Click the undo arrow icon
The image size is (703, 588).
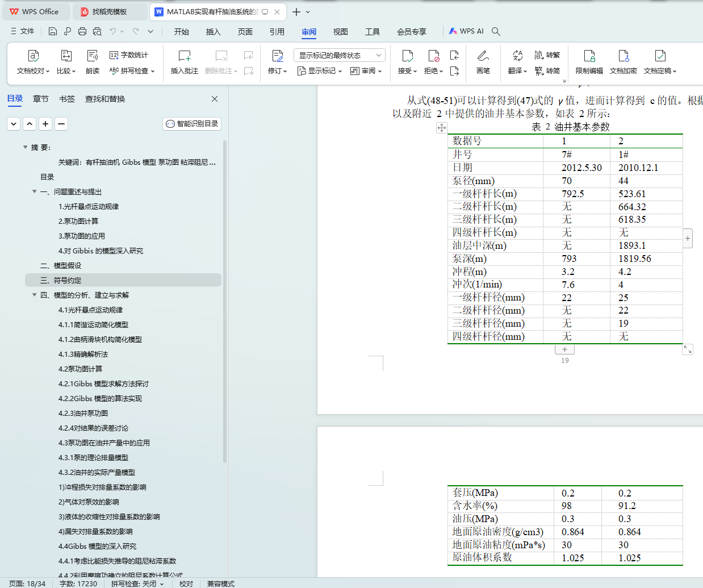coord(113,31)
